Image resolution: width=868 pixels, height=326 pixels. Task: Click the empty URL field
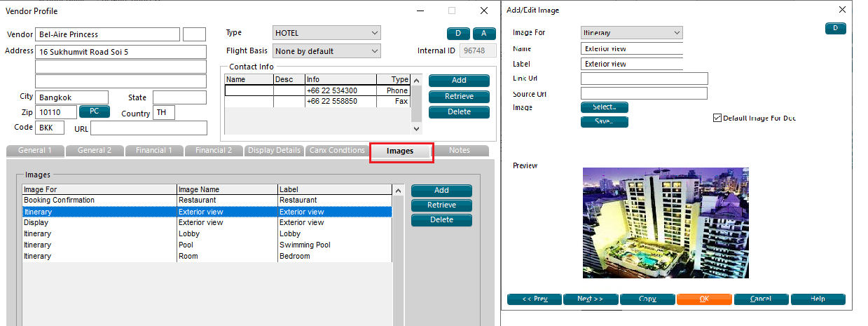tap(149, 128)
